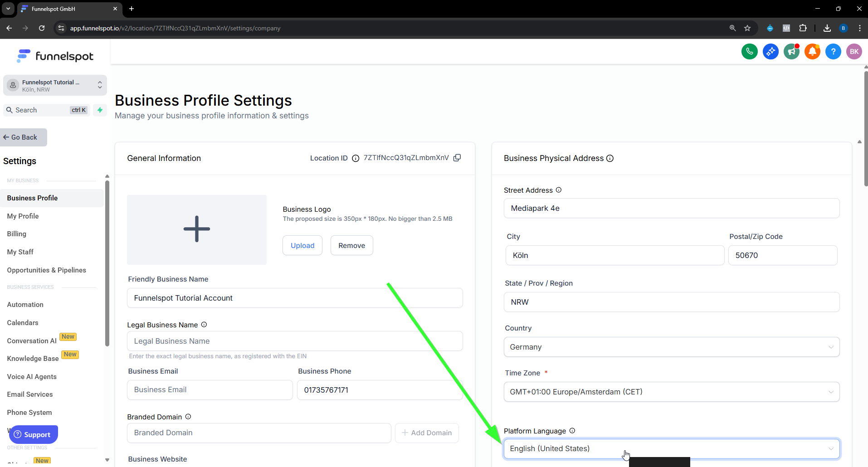Click the site information icon in address bar
This screenshot has width=868, height=467.
(61, 28)
